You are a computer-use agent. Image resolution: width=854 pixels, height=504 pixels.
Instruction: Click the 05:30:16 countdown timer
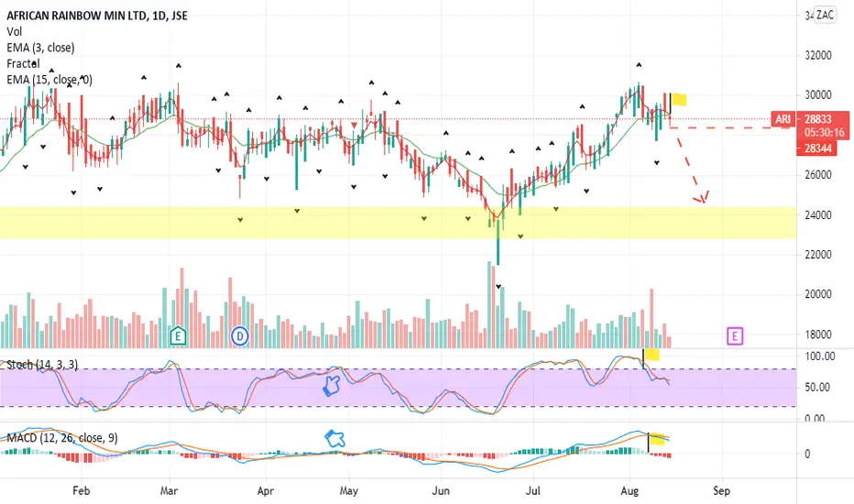pos(825,132)
